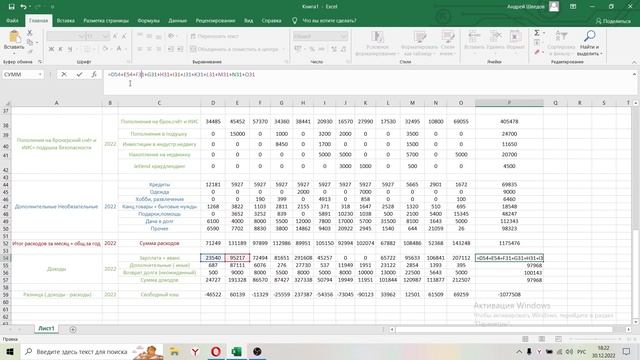Viewport: 640px width, 360px height.
Task: Open Format as Table gallery
Action: 419,43
